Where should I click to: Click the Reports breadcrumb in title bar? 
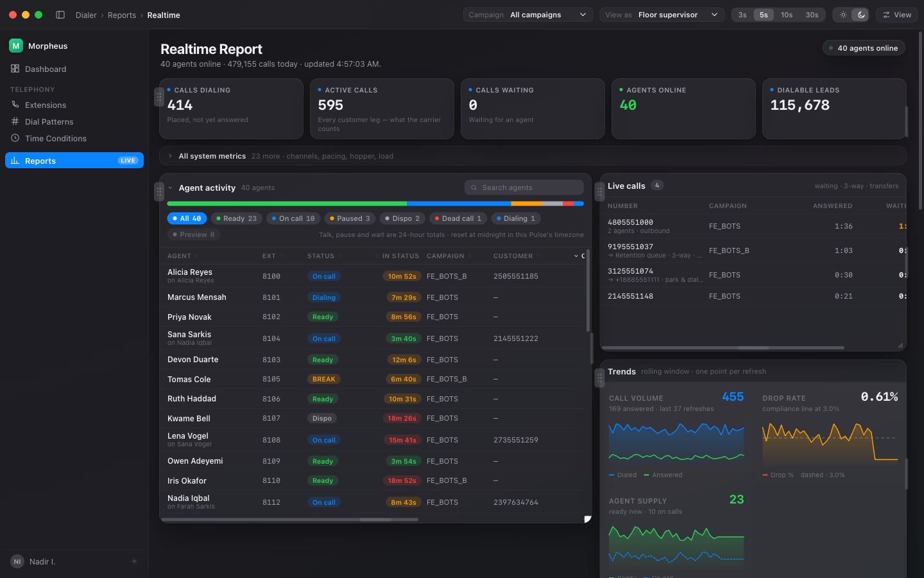122,15
